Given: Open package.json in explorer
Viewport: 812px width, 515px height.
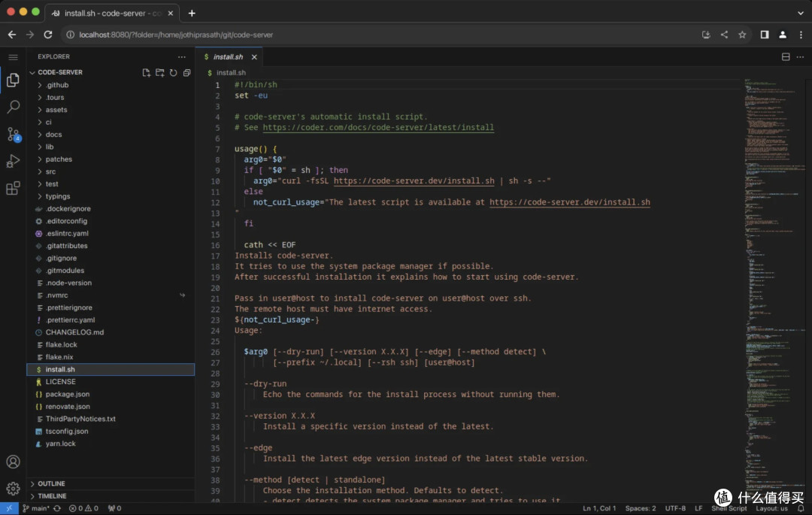Looking at the screenshot, I should [111, 395].
